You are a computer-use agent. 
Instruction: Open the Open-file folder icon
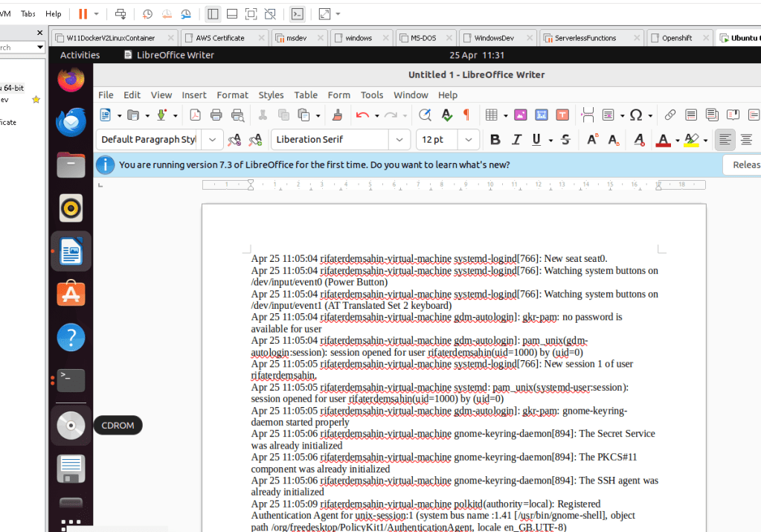click(133, 115)
